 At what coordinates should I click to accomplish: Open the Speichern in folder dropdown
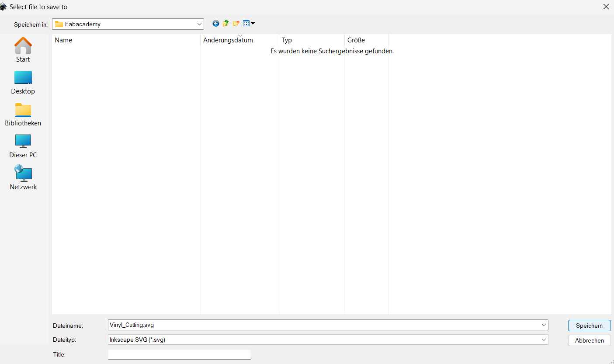tap(199, 24)
